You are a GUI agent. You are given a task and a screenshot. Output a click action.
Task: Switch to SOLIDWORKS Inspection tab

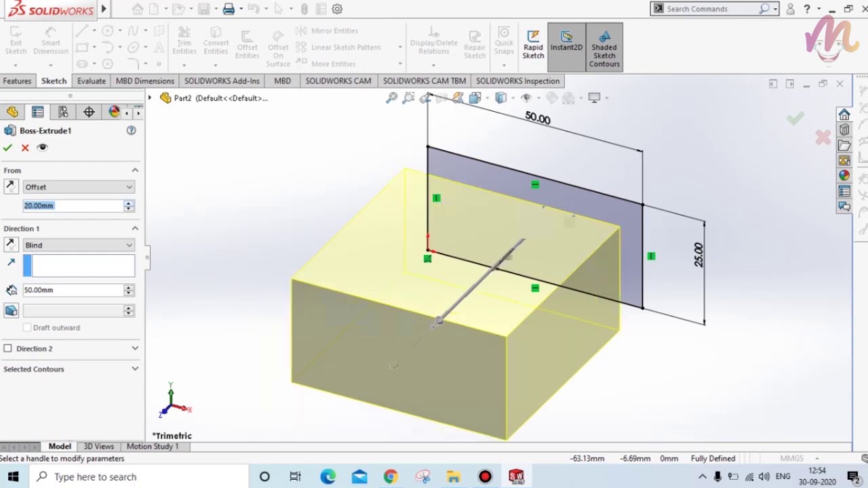[x=517, y=81]
